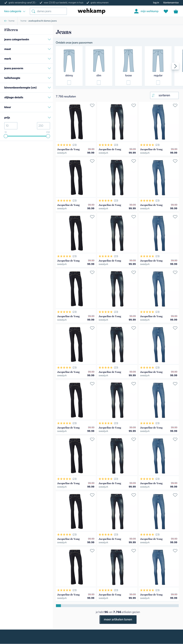
Task: Click the maximum price slider handle
Action: pos(48,136)
